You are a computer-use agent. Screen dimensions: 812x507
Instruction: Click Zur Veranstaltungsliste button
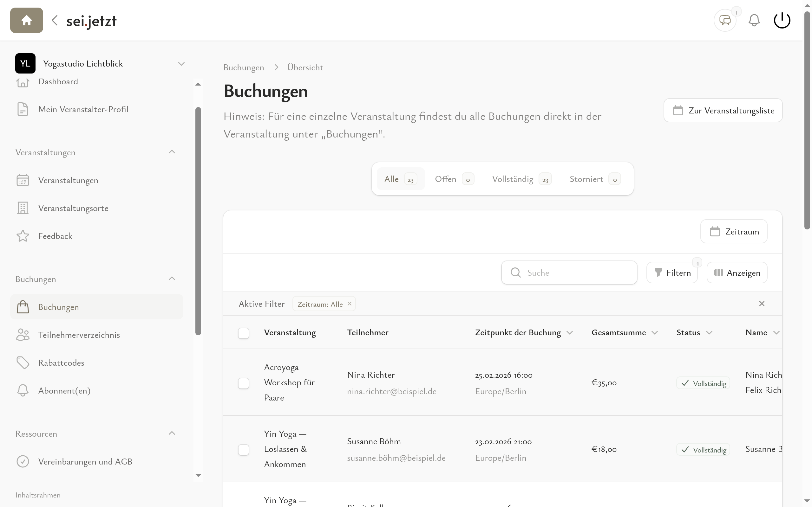coord(723,110)
